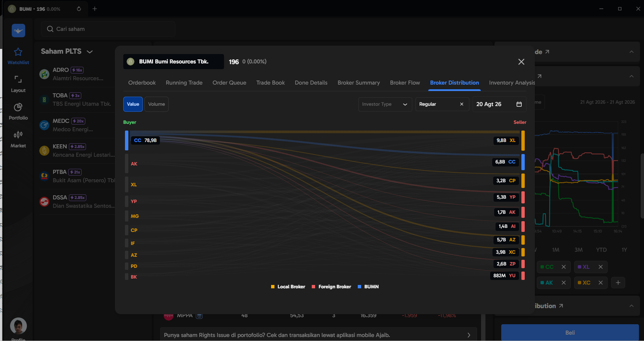Switch chart mode to Value

click(133, 104)
